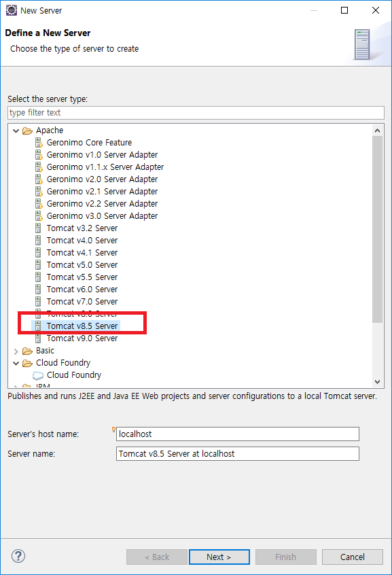Click the Tomcat v3.2 Server icon

38,228
